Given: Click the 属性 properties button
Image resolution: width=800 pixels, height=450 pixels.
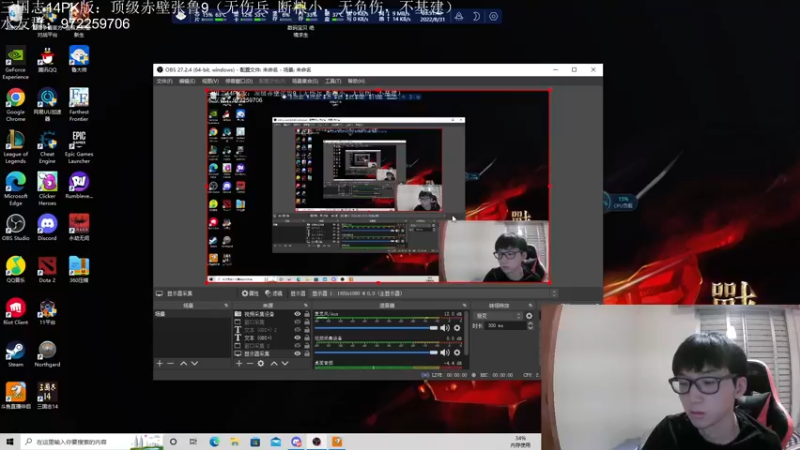Looking at the screenshot, I should pos(251,293).
